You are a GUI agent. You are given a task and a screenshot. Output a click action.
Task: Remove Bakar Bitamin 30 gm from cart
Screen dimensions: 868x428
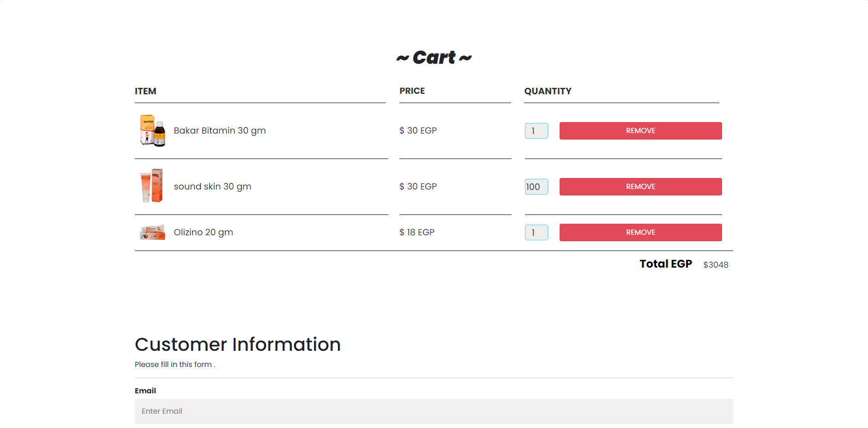[x=640, y=131]
